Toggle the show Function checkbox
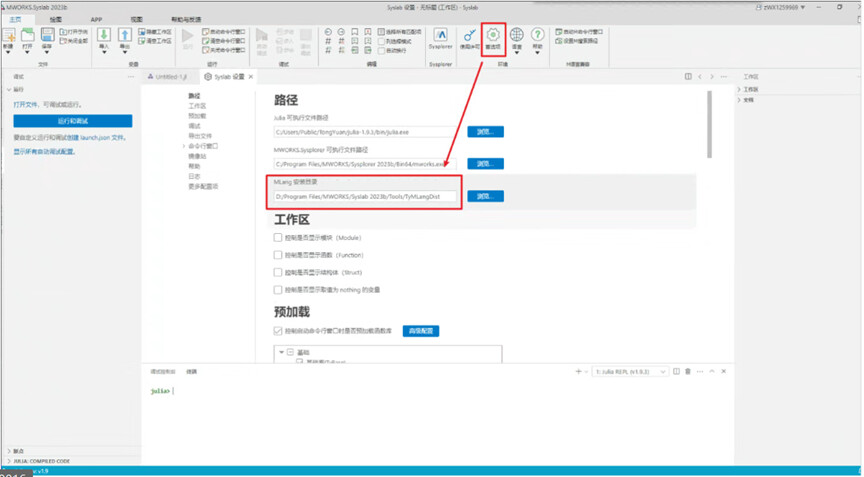This screenshot has width=864, height=477. [x=278, y=255]
